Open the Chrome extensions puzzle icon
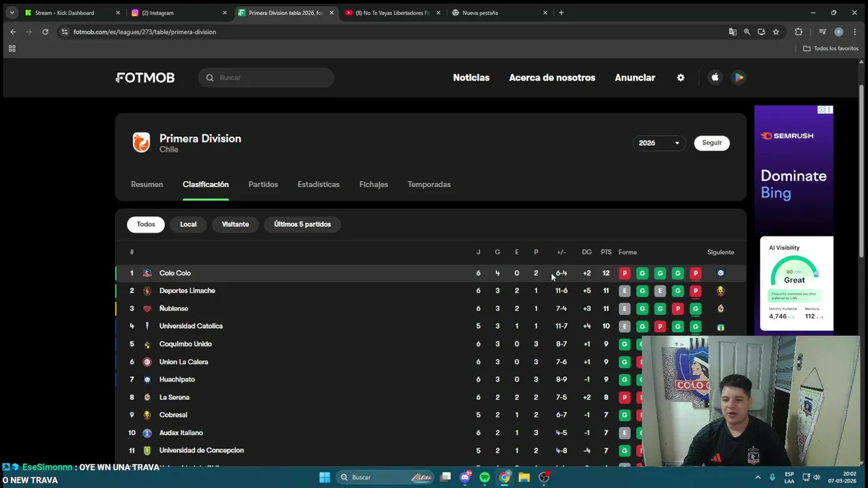The width and height of the screenshot is (868, 488). coord(799,32)
